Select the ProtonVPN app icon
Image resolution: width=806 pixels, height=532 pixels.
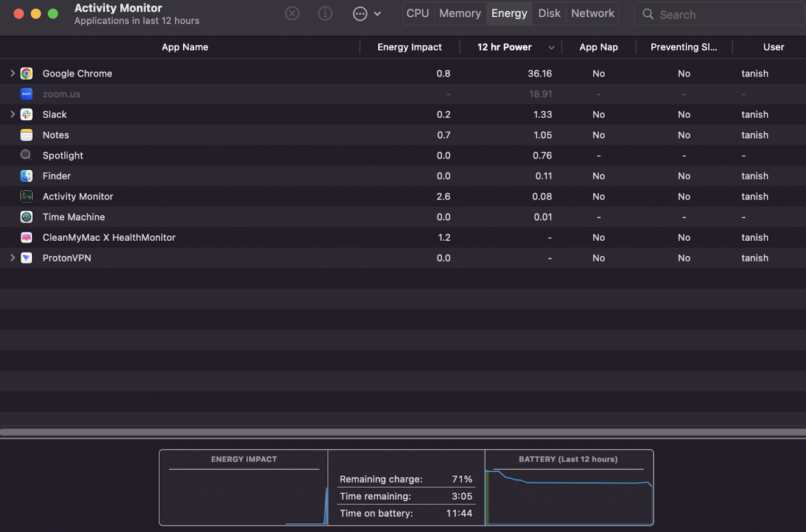[26, 258]
